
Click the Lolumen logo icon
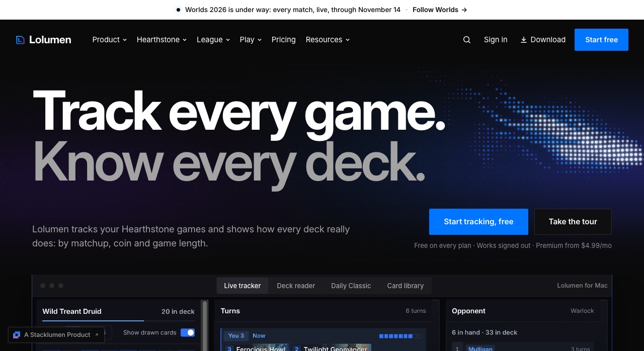[x=20, y=40]
